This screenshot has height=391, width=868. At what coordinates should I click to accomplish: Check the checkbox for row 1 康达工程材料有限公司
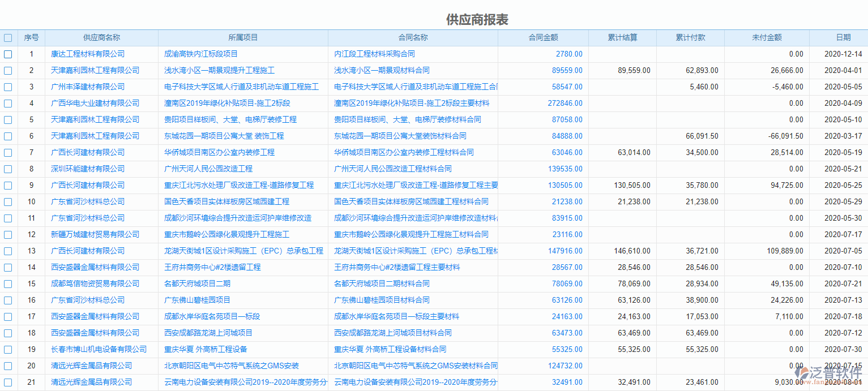pos(8,54)
